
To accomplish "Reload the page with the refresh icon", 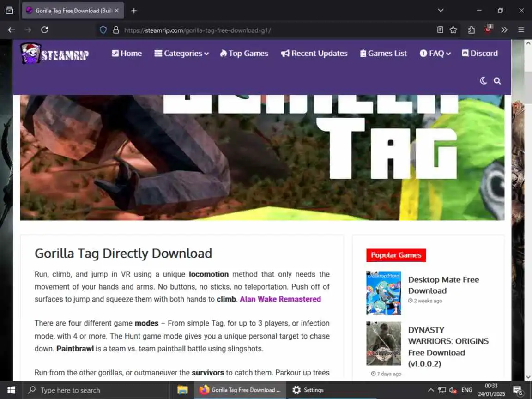I will point(44,30).
